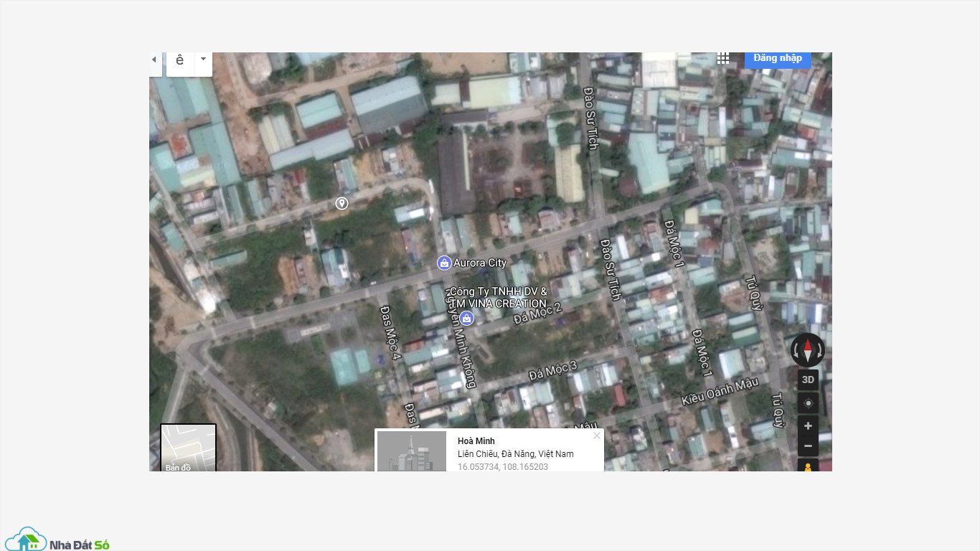Open the Hoà Minh place photo thumbnail
980x551 pixels.
(x=412, y=451)
